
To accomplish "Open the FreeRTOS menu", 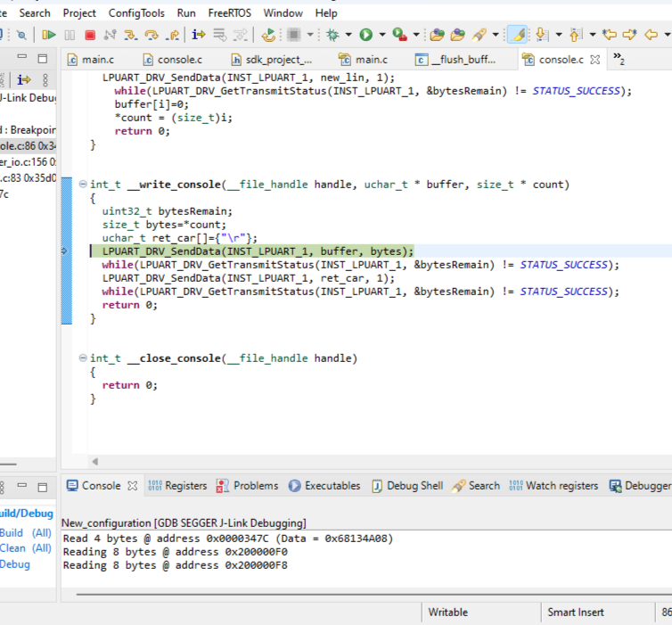I will (230, 13).
